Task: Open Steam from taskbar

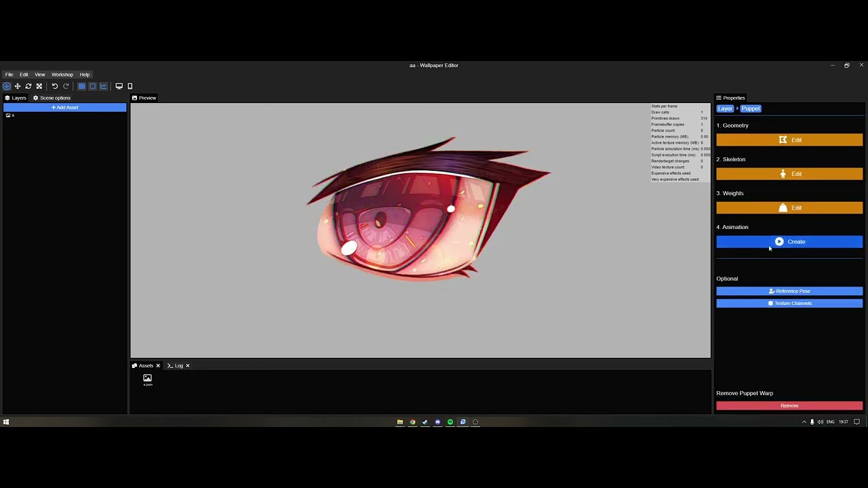Action: [x=425, y=422]
